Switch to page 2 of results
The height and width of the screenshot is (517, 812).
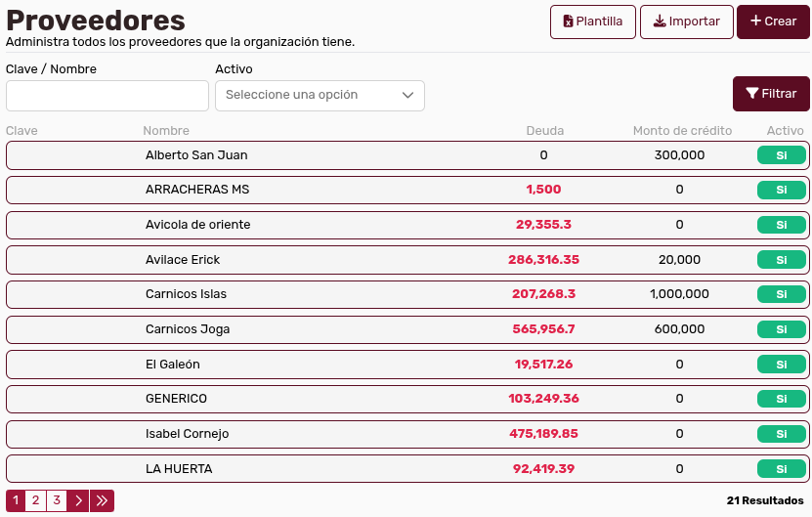coord(35,500)
